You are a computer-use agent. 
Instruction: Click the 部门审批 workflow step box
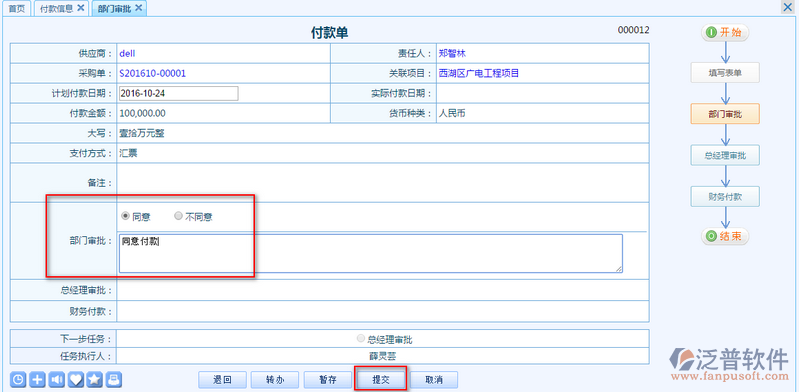pos(725,114)
